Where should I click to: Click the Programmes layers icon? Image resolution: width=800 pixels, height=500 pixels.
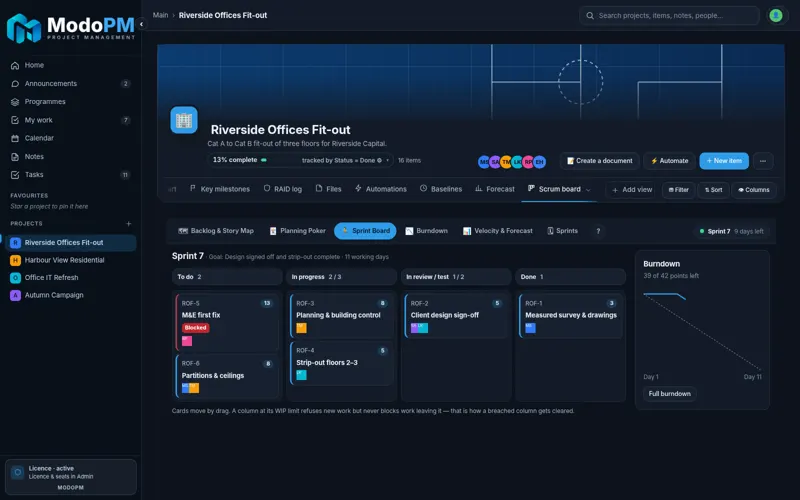pos(15,102)
